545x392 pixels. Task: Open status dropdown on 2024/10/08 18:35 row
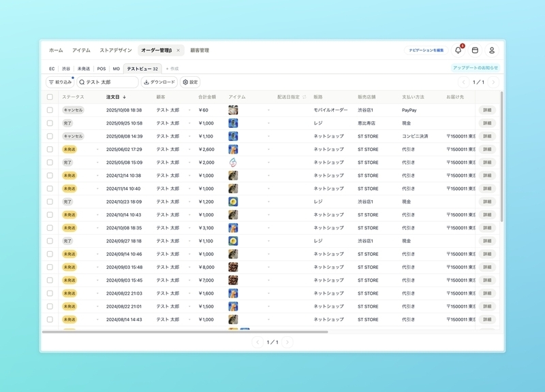point(97,228)
